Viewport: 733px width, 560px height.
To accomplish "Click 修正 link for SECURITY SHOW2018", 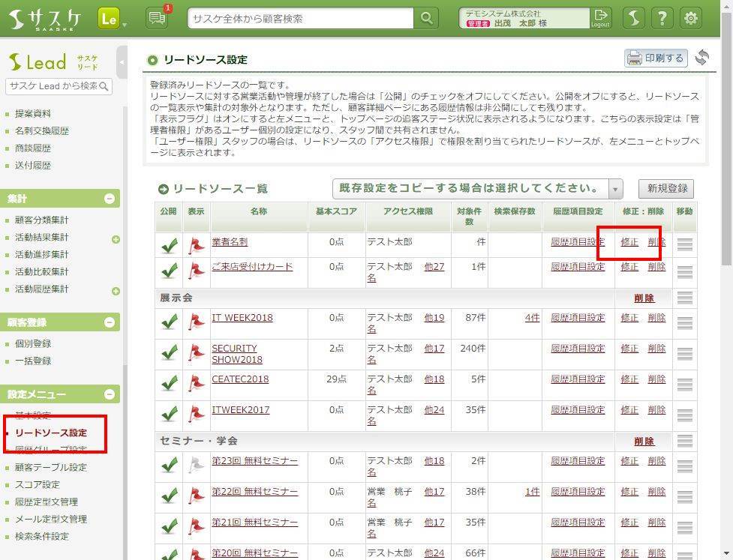I will pos(629,349).
